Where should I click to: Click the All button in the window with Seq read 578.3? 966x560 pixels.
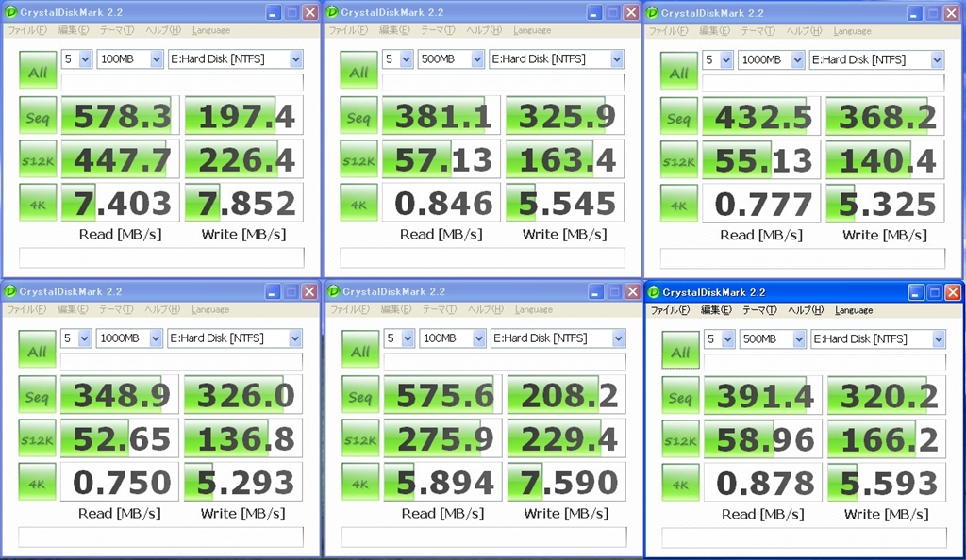tap(38, 70)
